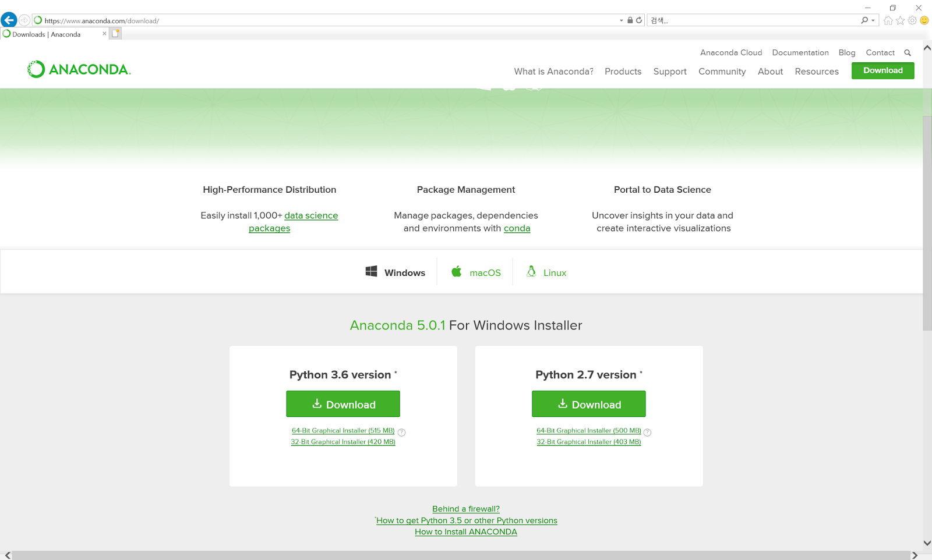Click the horizontal scrollbar left arrow

(x=7, y=555)
